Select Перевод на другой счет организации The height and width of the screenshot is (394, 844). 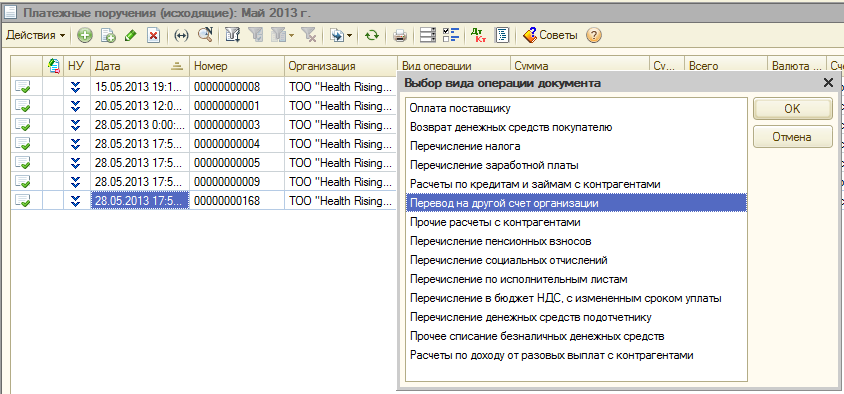point(576,203)
